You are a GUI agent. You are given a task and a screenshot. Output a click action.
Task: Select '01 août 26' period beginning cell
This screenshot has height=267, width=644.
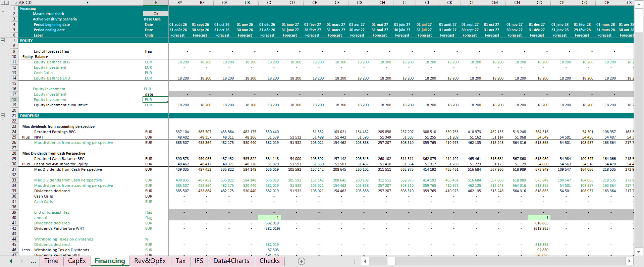[x=180, y=24]
